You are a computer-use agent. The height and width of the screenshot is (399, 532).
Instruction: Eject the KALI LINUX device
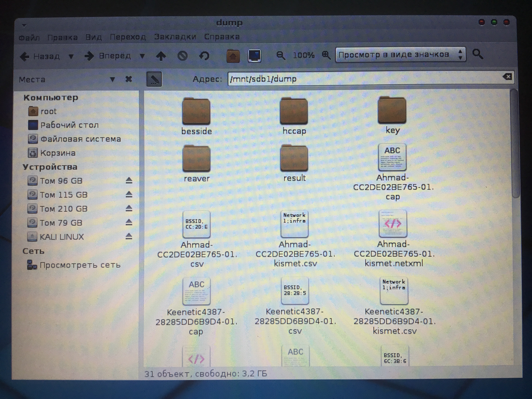(129, 236)
